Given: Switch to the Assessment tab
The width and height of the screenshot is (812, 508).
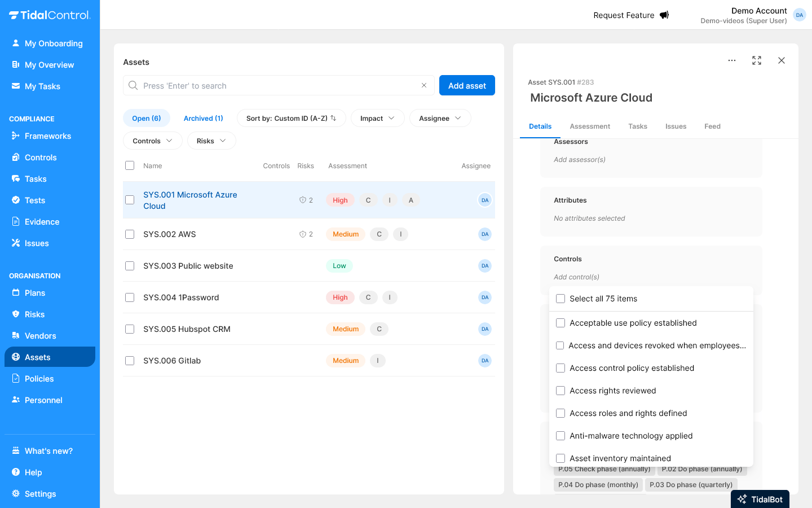Looking at the screenshot, I should pyautogui.click(x=589, y=126).
